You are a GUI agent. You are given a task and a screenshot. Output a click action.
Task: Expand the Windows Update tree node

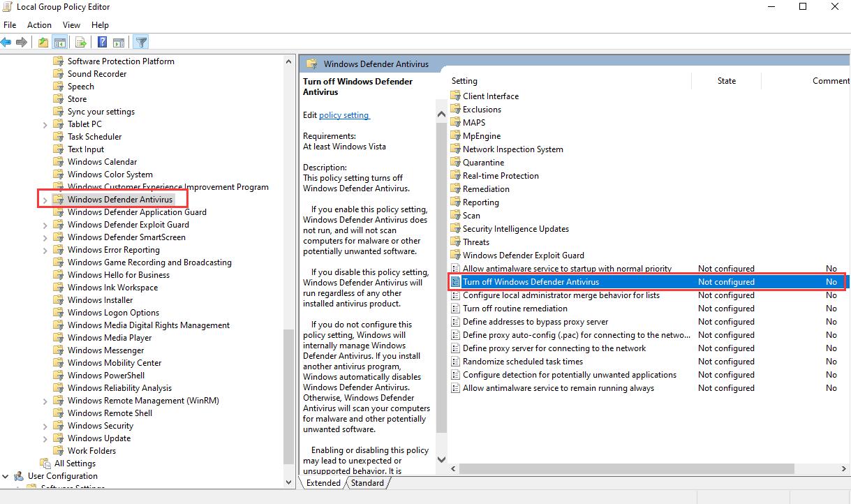coord(45,438)
